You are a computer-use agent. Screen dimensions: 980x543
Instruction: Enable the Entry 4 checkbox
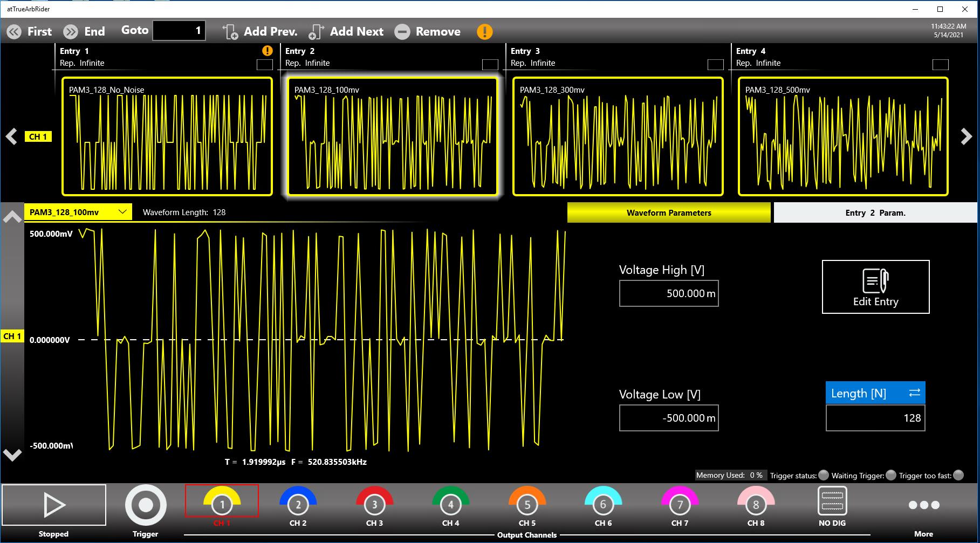(940, 65)
